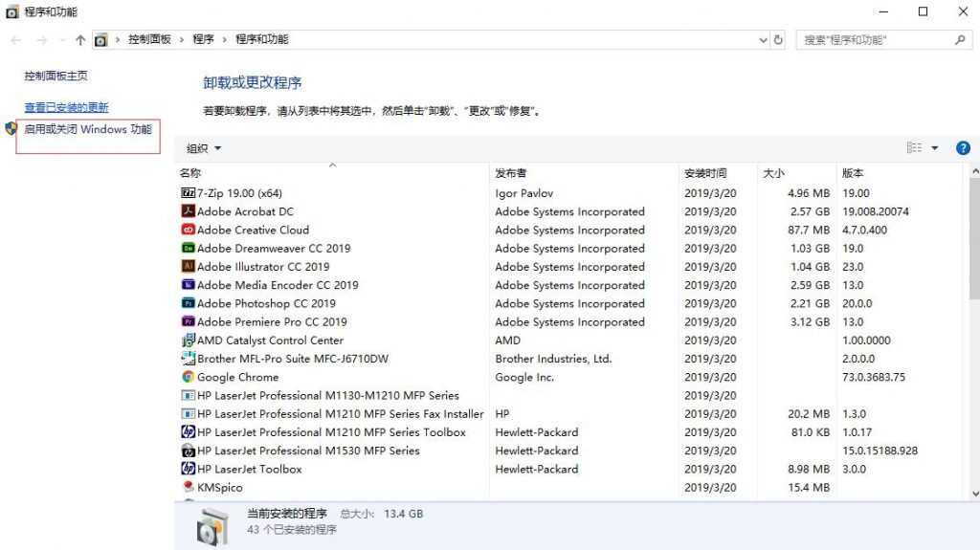Go up one level with up arrow
The image size is (980, 550).
point(80,40)
